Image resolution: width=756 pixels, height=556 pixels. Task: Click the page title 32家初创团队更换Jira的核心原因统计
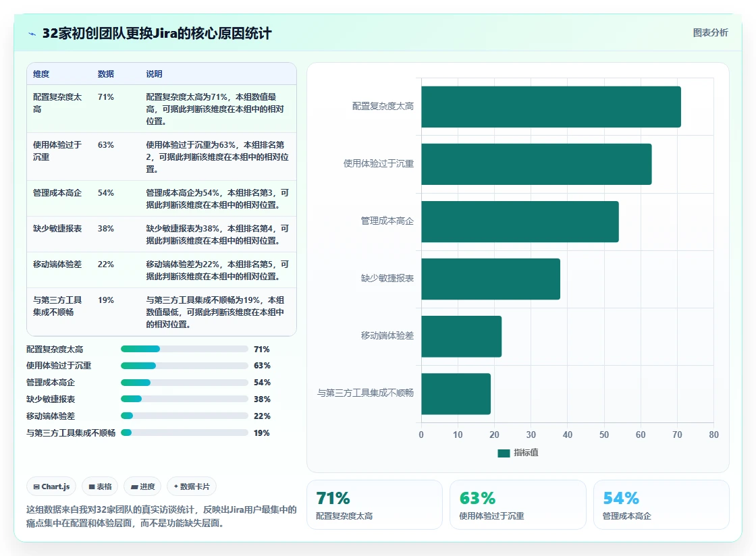click(x=157, y=33)
